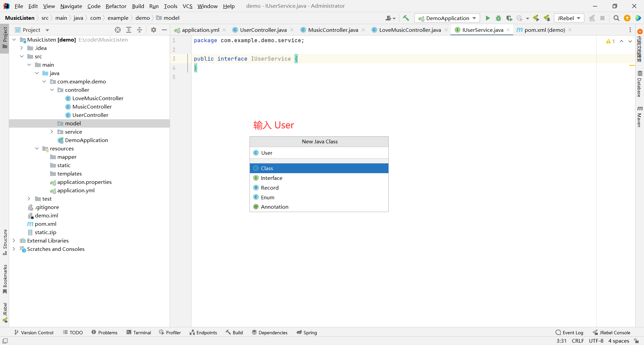Expand the External Libraries node

tap(14, 240)
